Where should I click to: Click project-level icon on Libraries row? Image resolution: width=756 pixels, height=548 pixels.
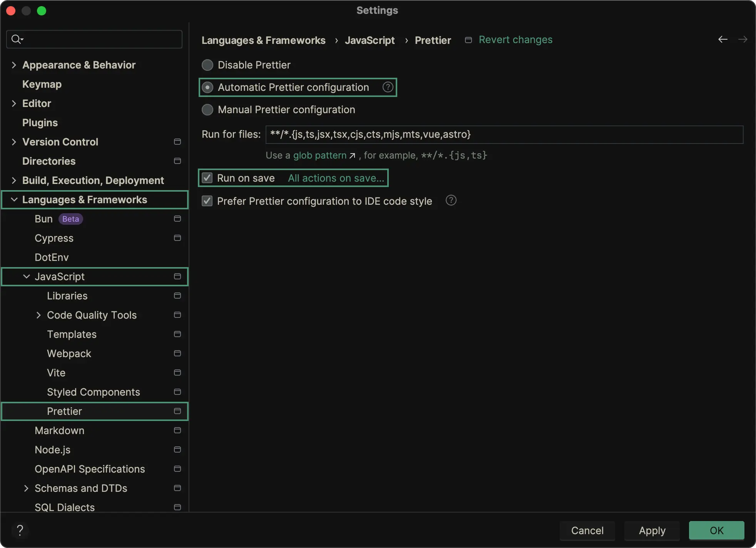(x=177, y=296)
